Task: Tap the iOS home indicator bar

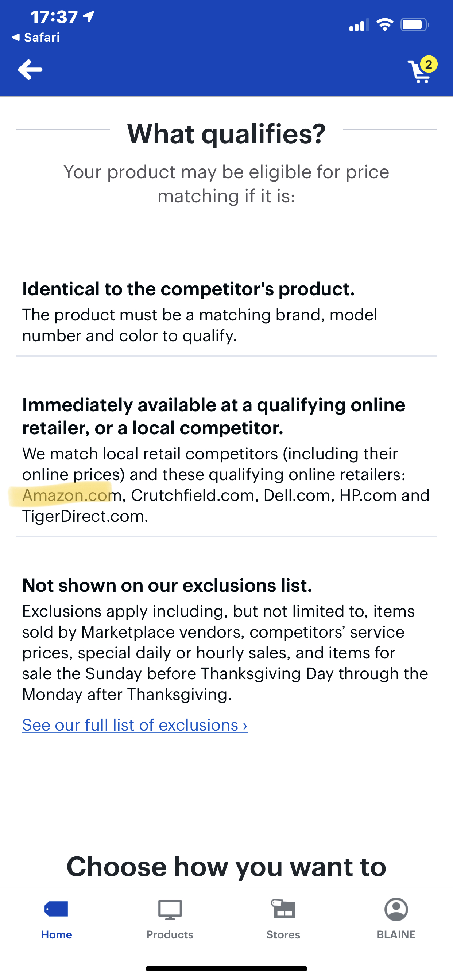Action: (226, 968)
